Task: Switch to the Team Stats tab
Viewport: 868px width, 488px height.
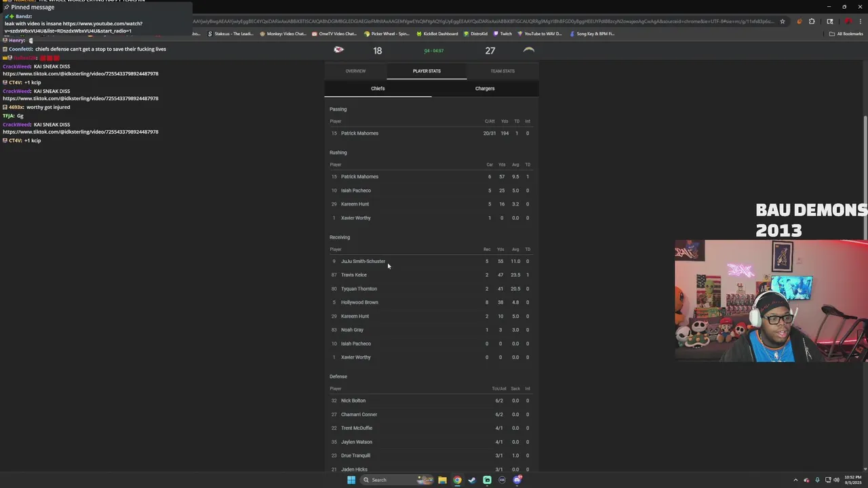Action: point(502,71)
